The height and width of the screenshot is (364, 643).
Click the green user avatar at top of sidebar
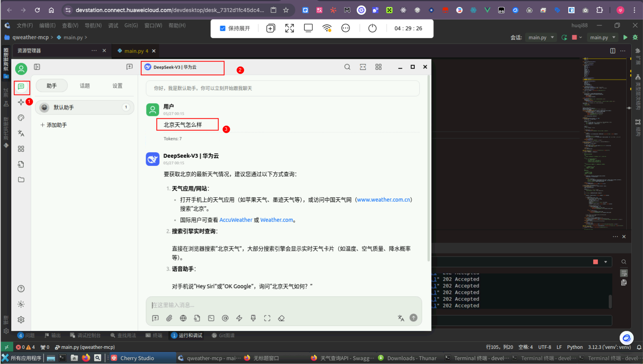tap(21, 69)
